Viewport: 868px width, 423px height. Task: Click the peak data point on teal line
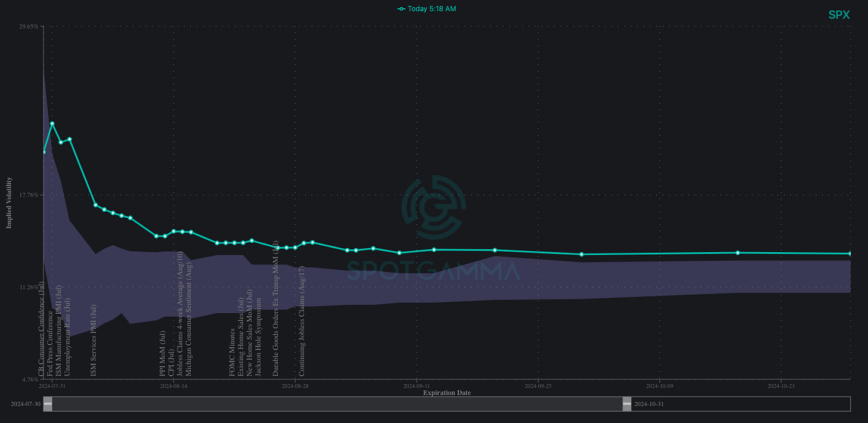point(52,123)
